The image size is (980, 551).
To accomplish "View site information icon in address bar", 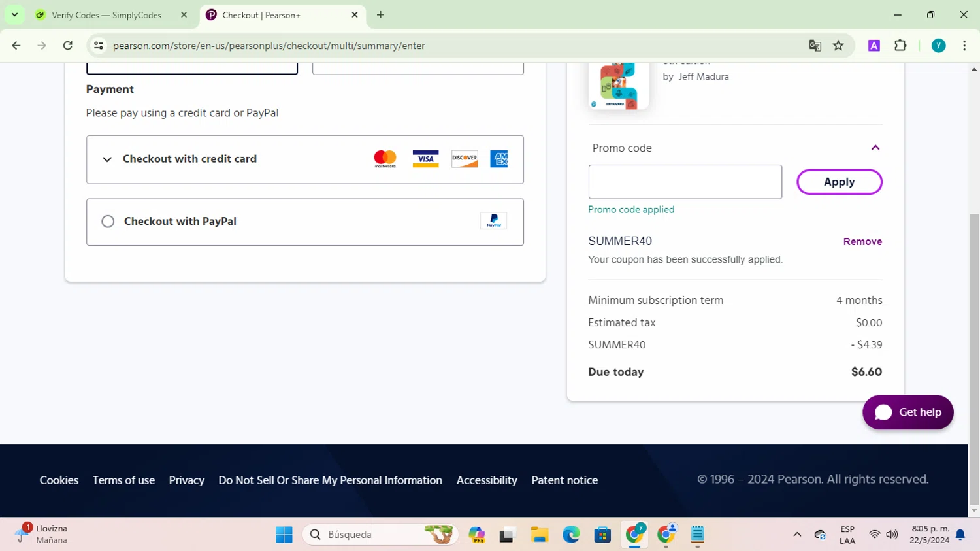I will pos(99,46).
